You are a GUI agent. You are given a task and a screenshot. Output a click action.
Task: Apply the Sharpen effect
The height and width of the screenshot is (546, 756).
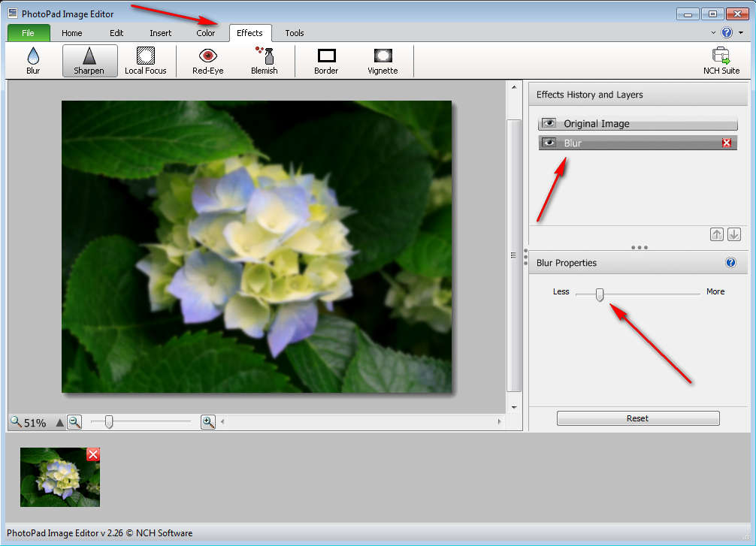89,61
